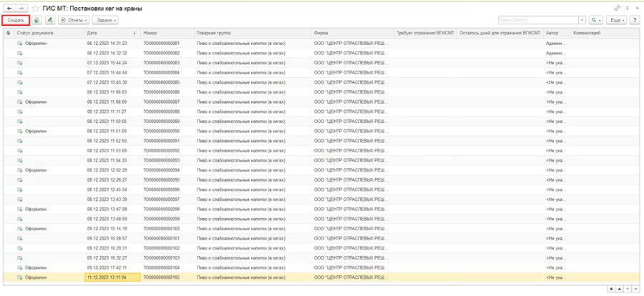Click the lock icon column header
The width and height of the screenshot is (644, 296).
[8, 33]
